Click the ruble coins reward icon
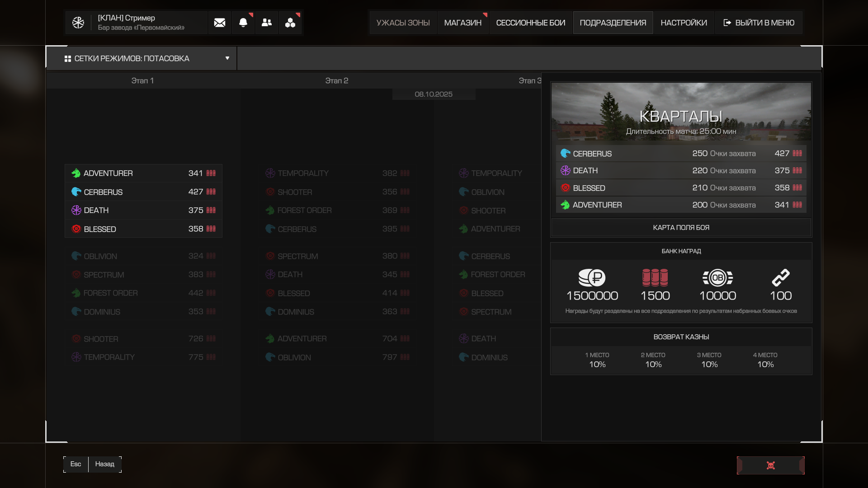 pyautogui.click(x=592, y=278)
